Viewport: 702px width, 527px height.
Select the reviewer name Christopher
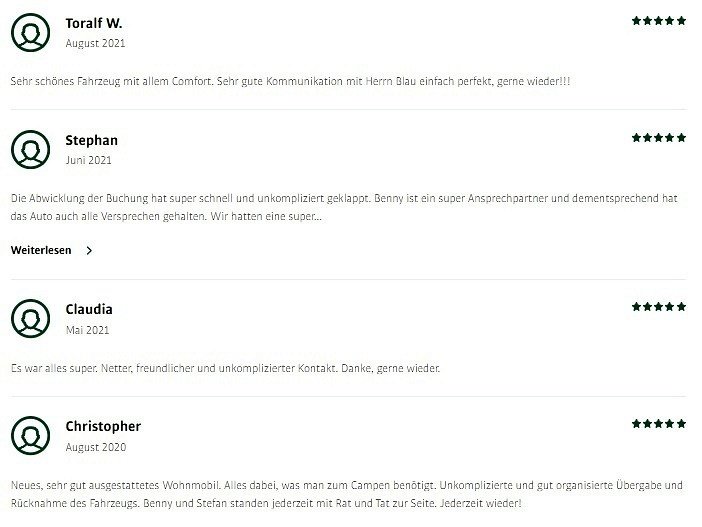[x=103, y=426]
